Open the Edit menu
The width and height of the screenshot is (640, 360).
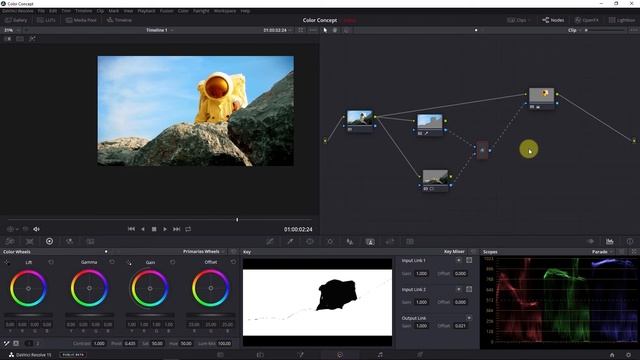(x=53, y=11)
